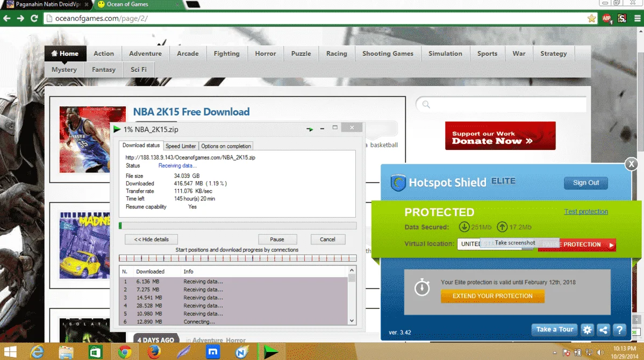Viewport: 644px width, 360px height.
Task: Open the Strategy category
Action: 553,53
